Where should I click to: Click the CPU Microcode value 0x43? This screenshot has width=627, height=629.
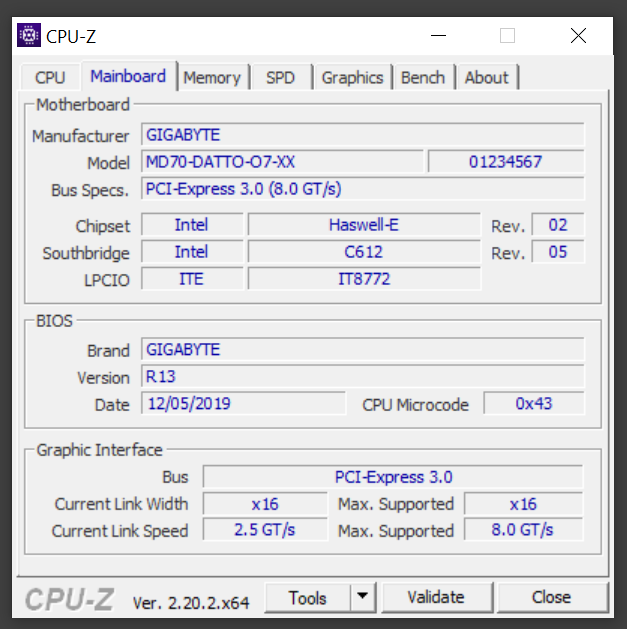click(534, 404)
